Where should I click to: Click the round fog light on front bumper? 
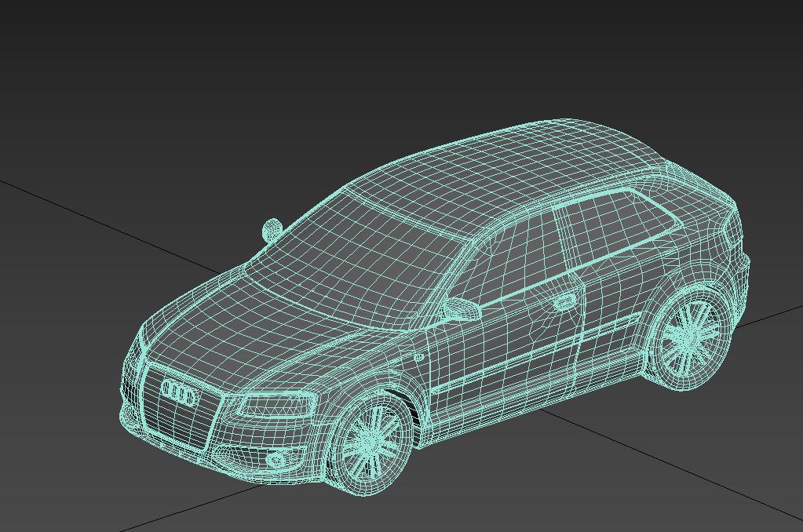tap(276, 460)
